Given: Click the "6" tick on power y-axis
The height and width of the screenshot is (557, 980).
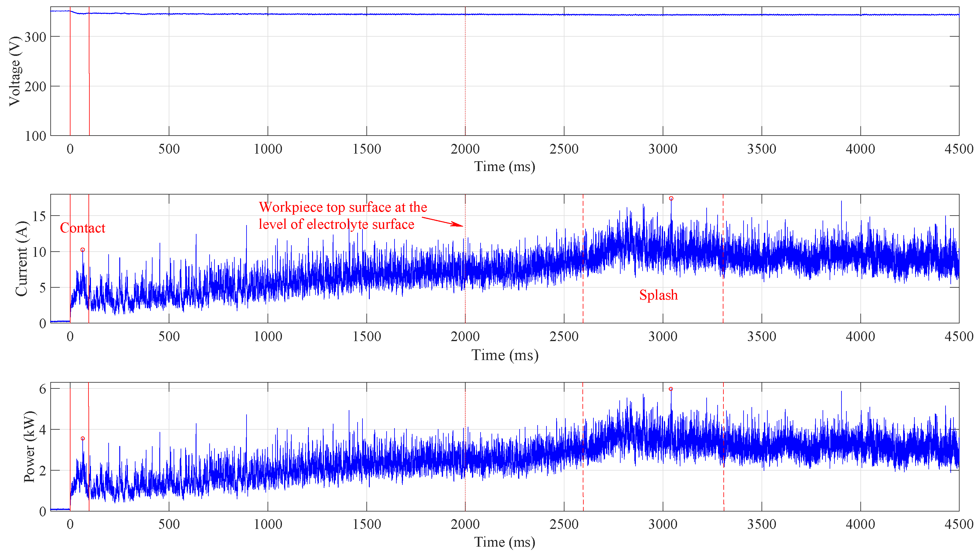Looking at the screenshot, I should tap(42, 389).
